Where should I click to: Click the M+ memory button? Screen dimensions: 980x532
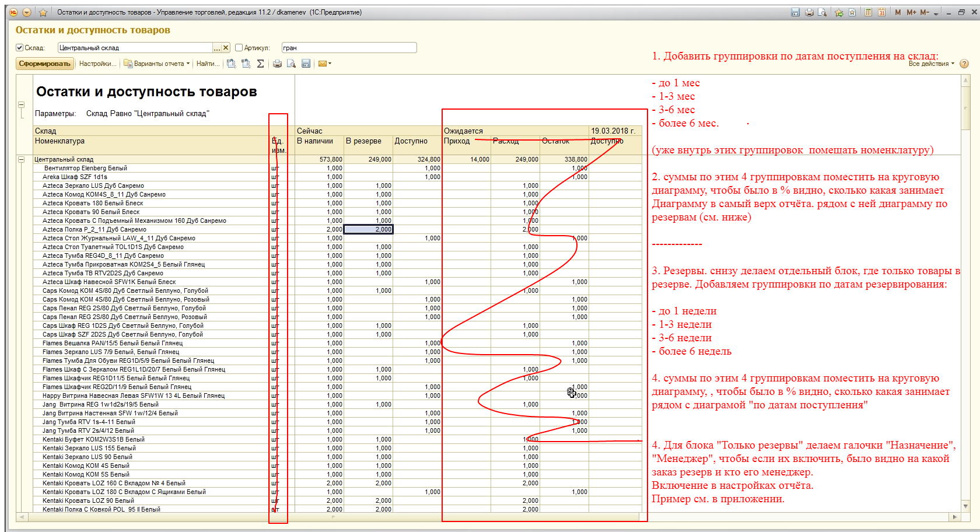(911, 12)
